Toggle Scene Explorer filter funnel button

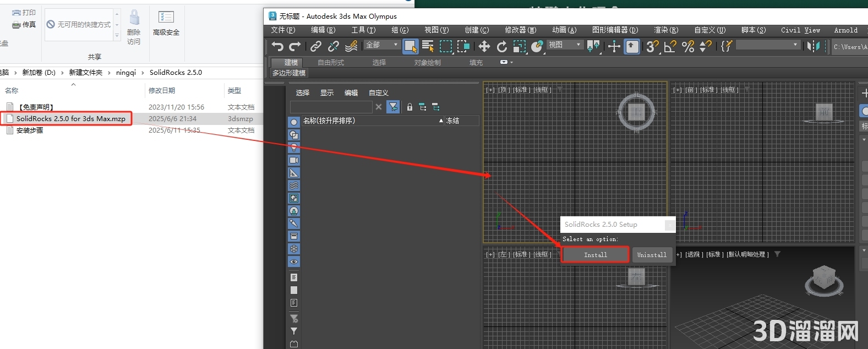393,107
